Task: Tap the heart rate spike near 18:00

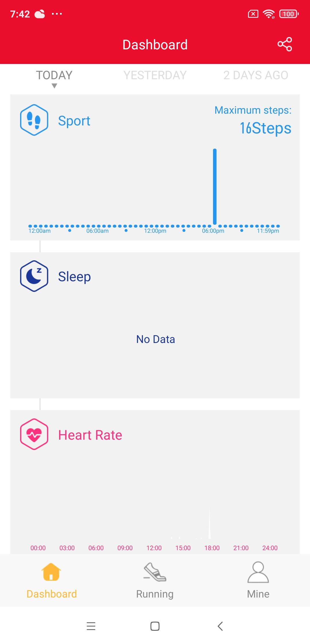Action: point(210,524)
